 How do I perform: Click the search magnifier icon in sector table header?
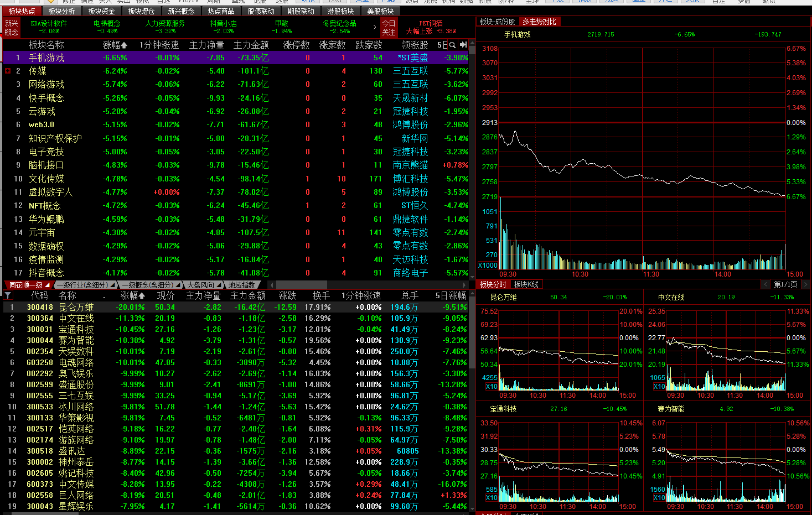tap(452, 45)
